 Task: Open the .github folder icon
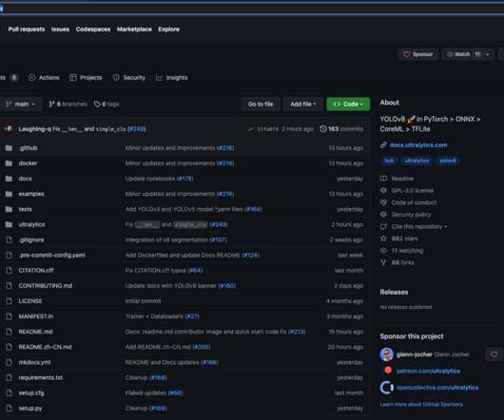(x=9, y=148)
